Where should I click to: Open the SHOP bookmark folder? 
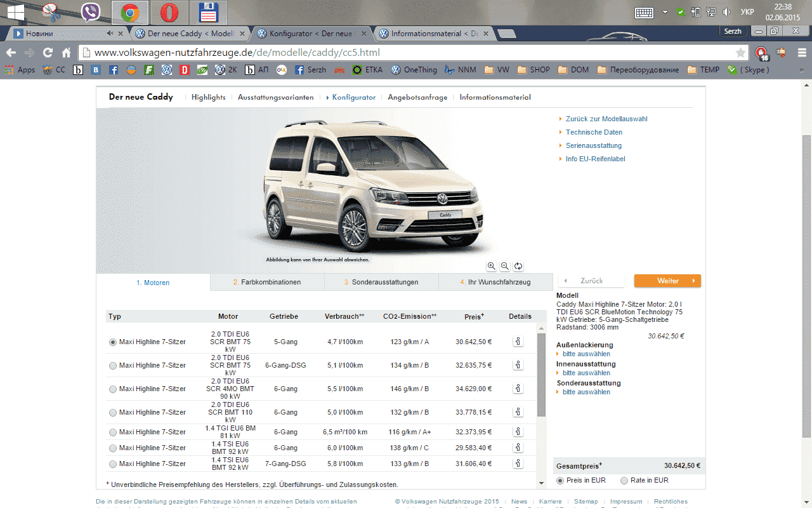[x=534, y=70]
